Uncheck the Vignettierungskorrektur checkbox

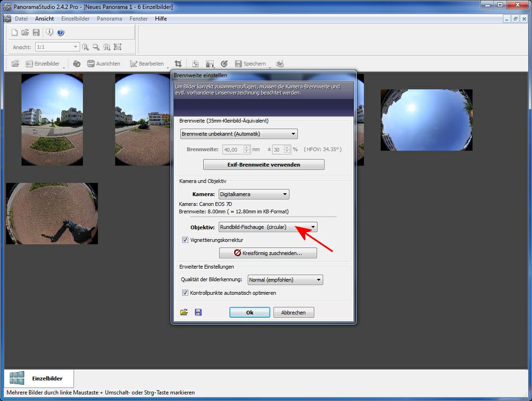point(185,240)
